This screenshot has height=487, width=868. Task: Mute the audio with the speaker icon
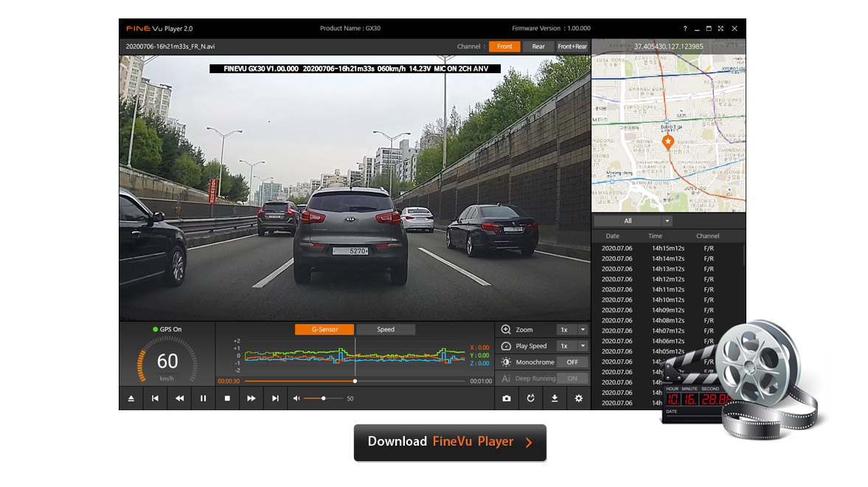click(296, 398)
